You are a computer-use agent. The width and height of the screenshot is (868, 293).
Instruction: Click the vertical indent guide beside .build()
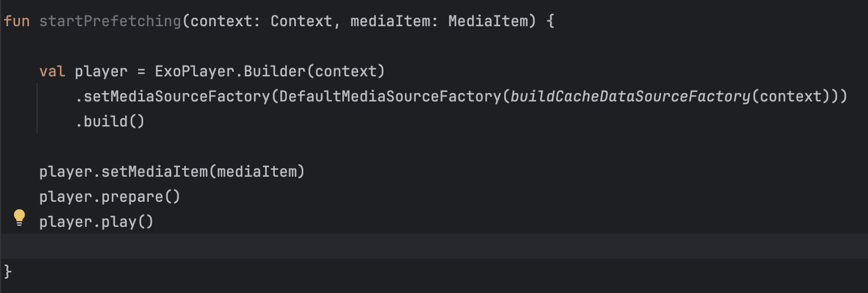coord(38,108)
